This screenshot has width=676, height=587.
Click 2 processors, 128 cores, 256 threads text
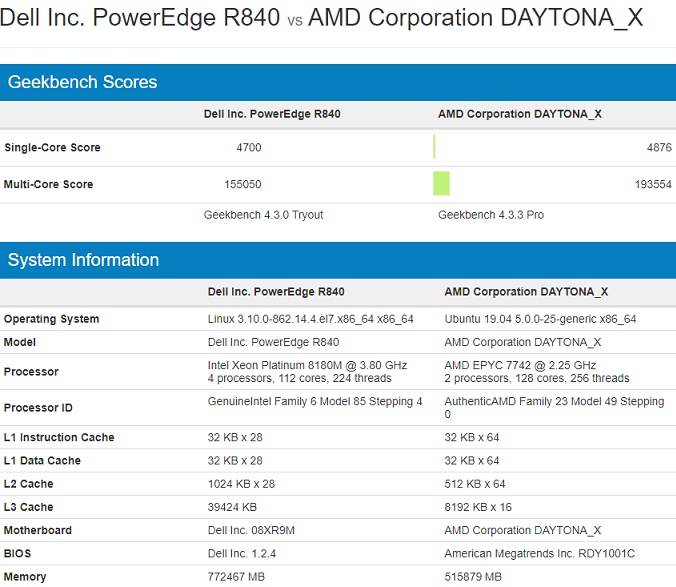[x=537, y=378]
